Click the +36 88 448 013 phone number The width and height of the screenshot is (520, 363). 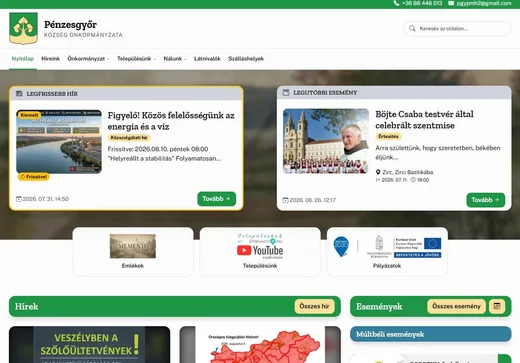pos(422,3)
